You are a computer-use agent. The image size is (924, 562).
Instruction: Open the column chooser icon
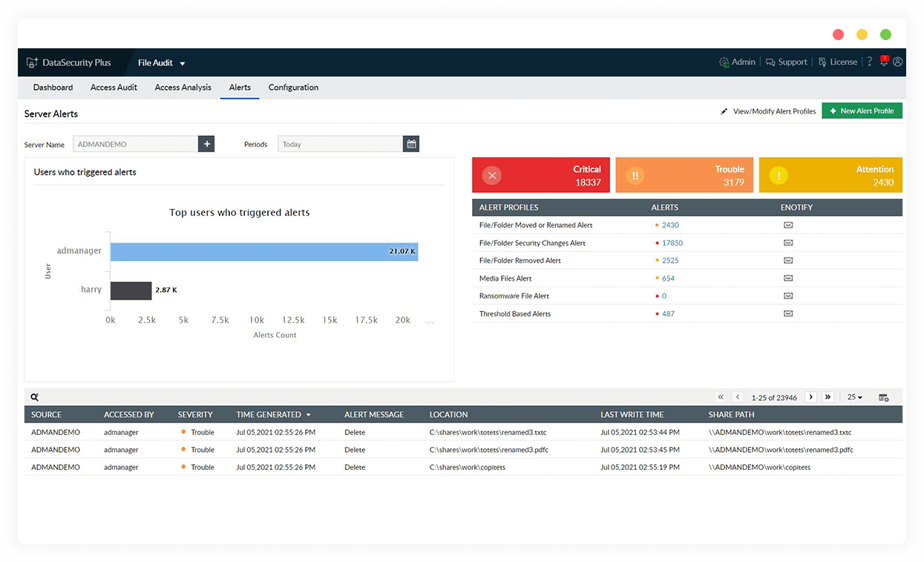click(884, 398)
